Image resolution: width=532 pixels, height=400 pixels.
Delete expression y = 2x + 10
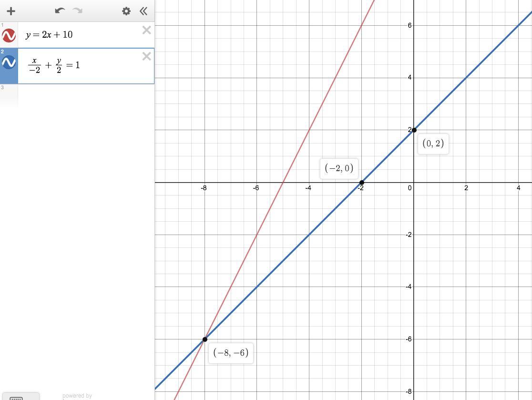point(146,30)
